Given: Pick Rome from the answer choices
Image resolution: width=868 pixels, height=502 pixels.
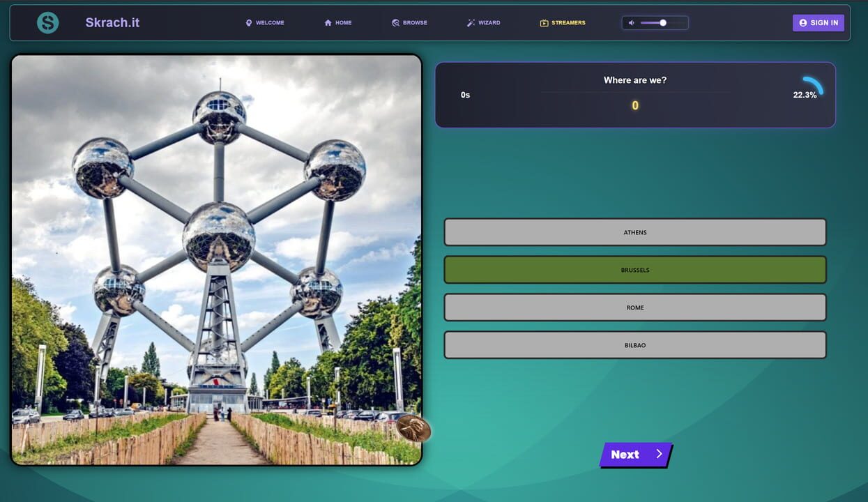Looking at the screenshot, I should 634,307.
